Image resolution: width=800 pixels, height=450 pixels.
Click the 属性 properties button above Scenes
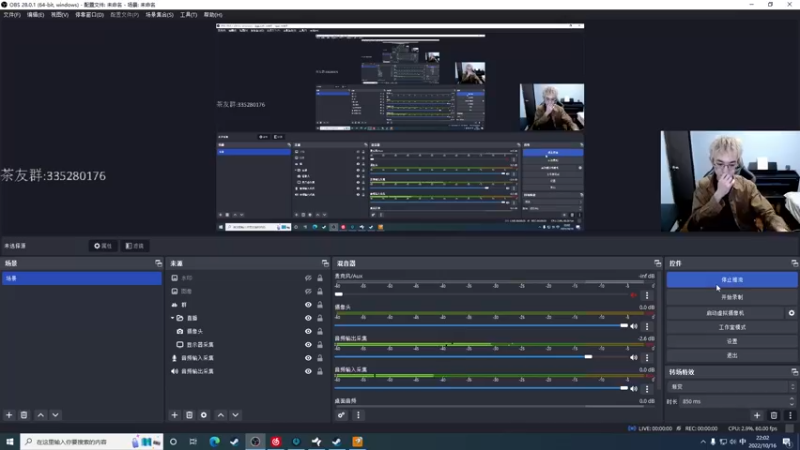point(103,246)
